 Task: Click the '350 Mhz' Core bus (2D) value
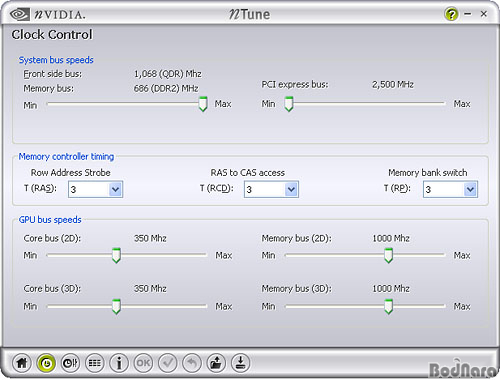point(150,238)
